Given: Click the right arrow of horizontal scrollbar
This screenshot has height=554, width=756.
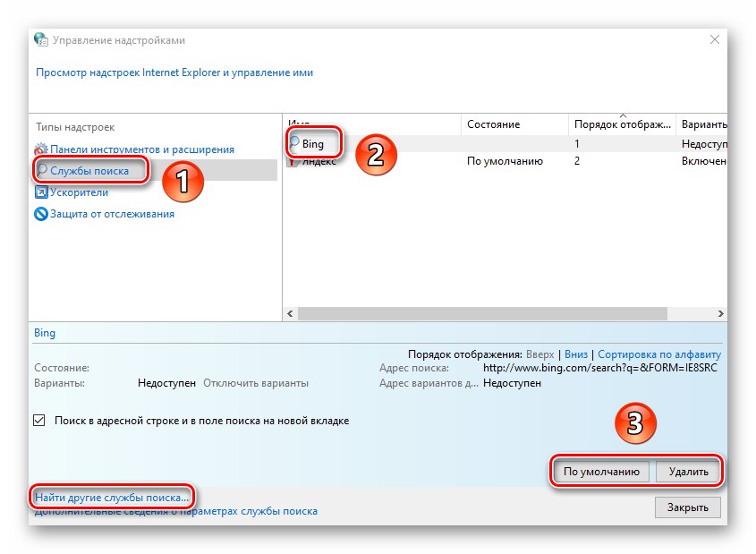Looking at the screenshot, I should [x=720, y=313].
